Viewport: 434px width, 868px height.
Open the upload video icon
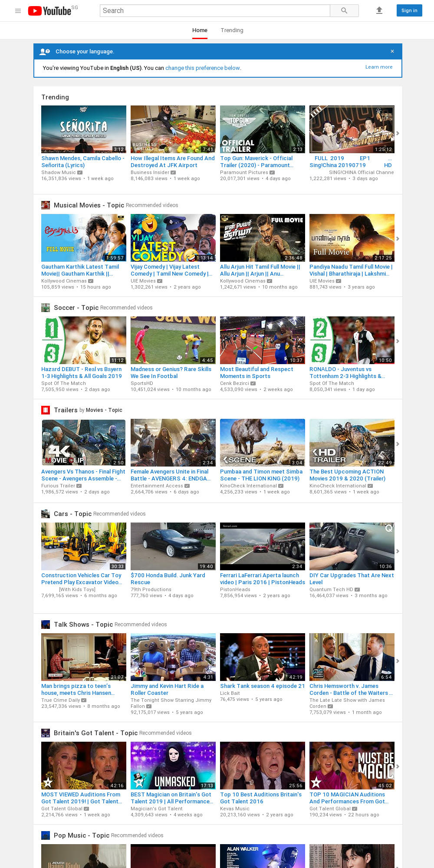click(379, 10)
